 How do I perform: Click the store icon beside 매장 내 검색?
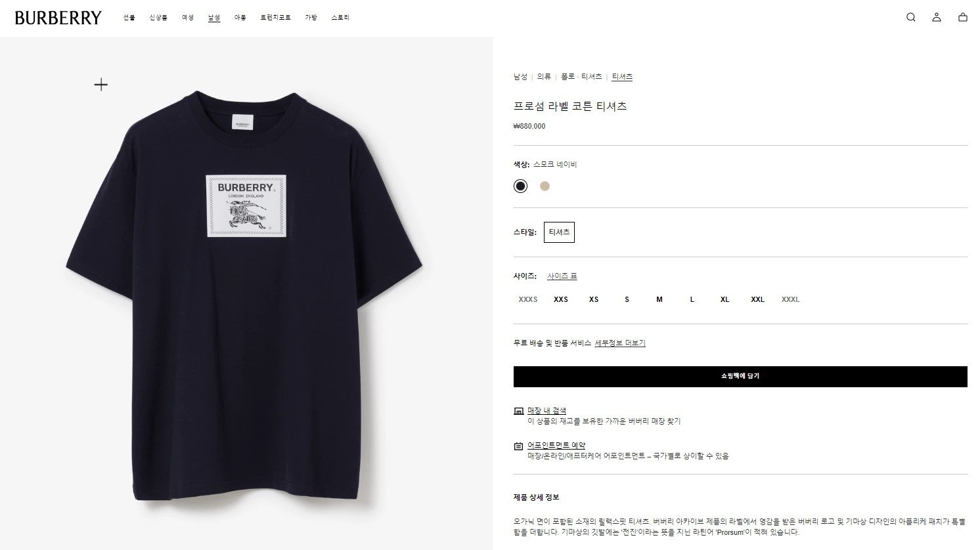coord(518,411)
